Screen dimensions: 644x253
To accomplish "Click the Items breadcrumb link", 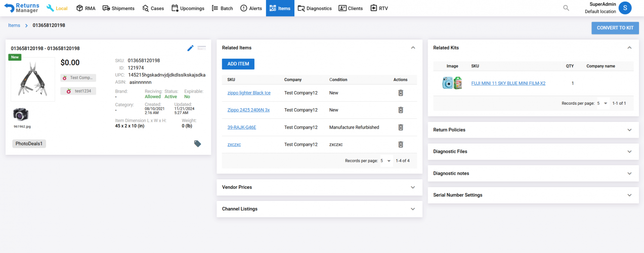I will (14, 25).
